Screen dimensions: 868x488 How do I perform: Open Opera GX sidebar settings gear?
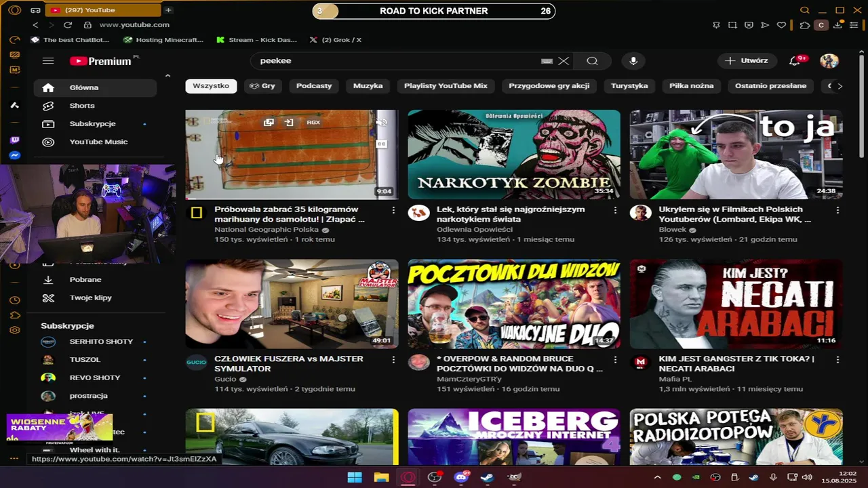pyautogui.click(x=14, y=330)
